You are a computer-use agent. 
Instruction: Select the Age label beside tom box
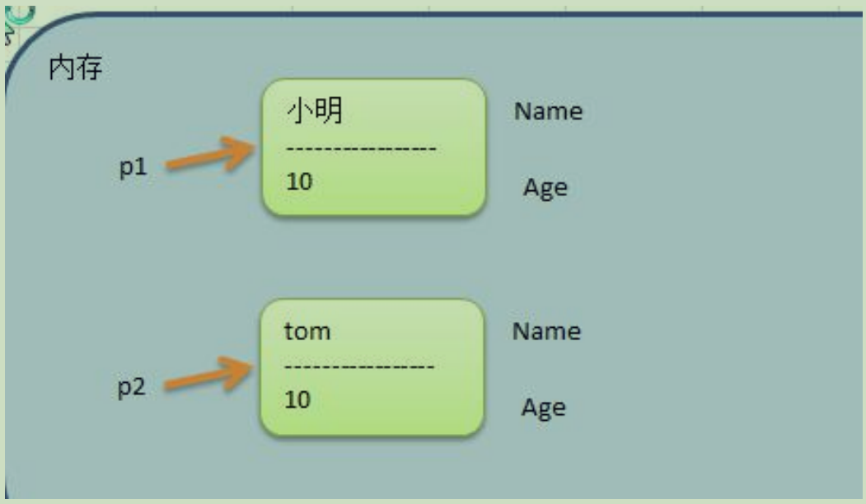tap(544, 408)
